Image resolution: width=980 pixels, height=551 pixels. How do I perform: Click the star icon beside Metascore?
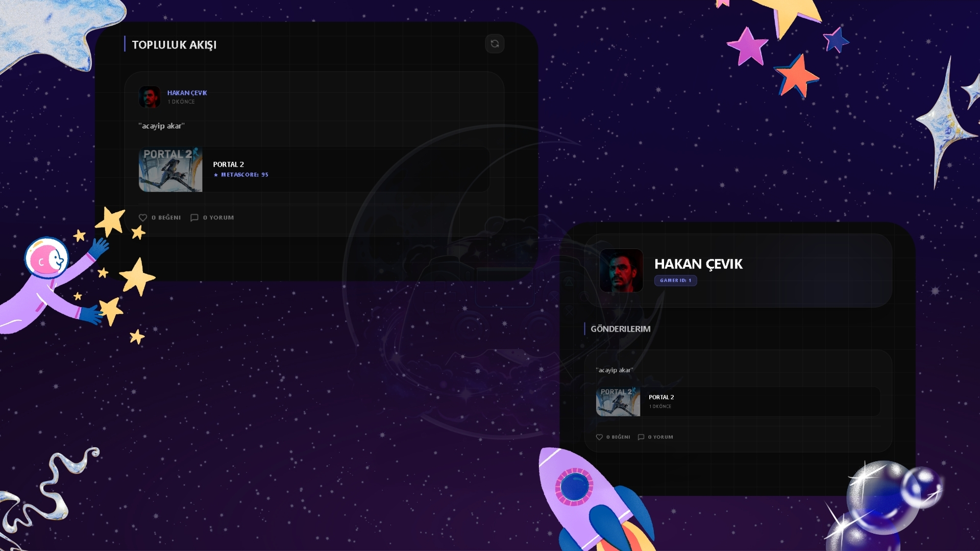[x=216, y=175]
